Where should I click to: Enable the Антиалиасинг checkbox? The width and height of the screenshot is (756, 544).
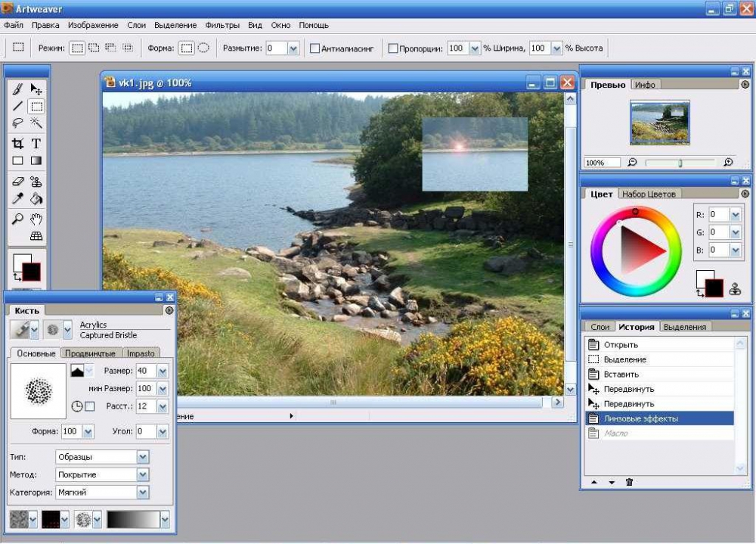tap(315, 48)
